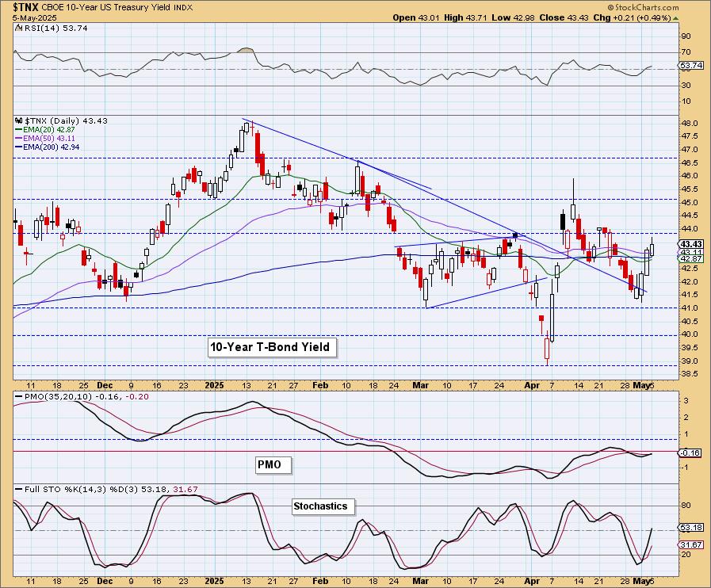Click the 53.18 stochastic %K value tag
711x588 pixels.
click(691, 528)
